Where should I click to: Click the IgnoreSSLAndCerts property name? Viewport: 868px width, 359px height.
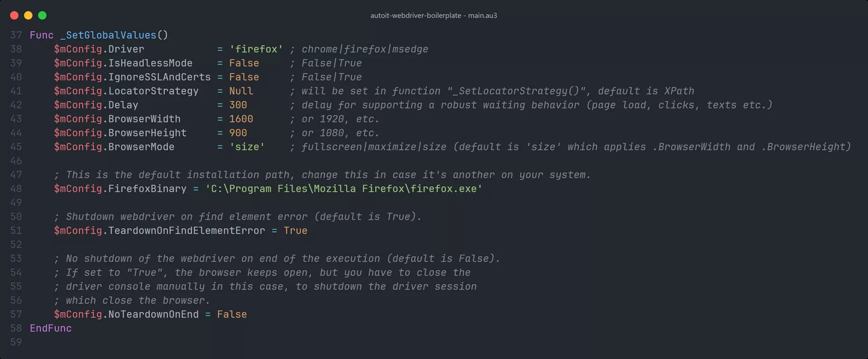159,77
